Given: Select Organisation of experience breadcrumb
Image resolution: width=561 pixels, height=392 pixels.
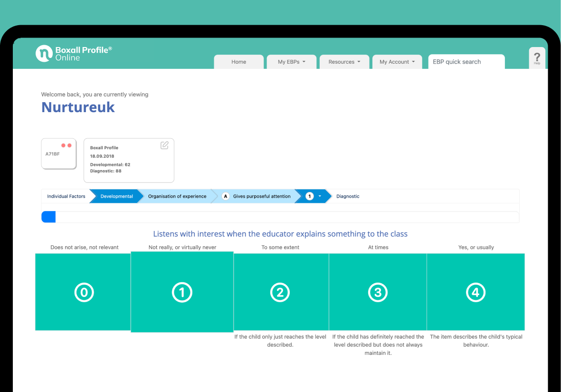Looking at the screenshot, I should (177, 196).
